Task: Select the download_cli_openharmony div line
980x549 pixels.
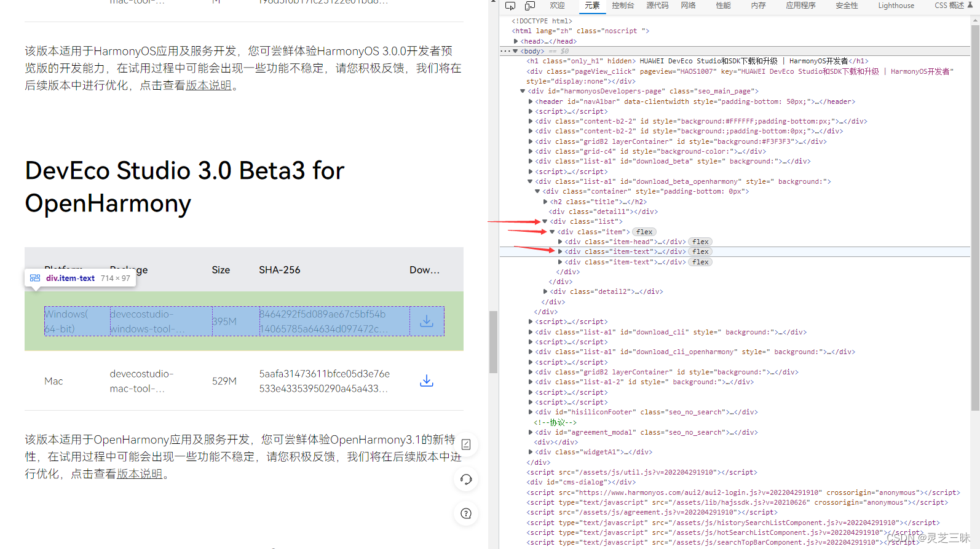Action: tap(695, 352)
